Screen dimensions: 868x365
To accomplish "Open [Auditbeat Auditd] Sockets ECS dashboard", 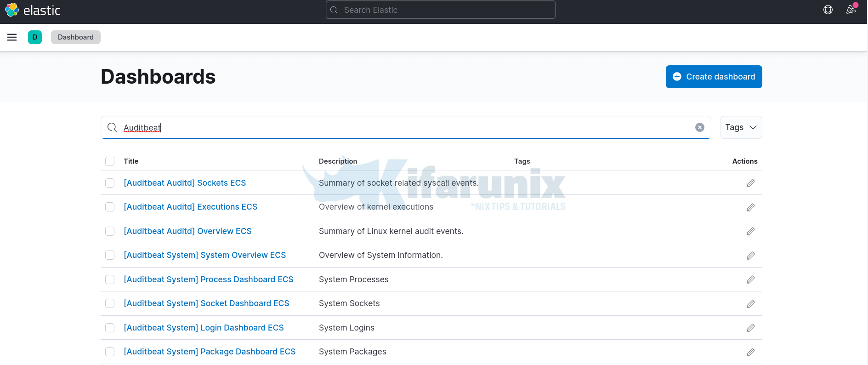I will point(185,183).
